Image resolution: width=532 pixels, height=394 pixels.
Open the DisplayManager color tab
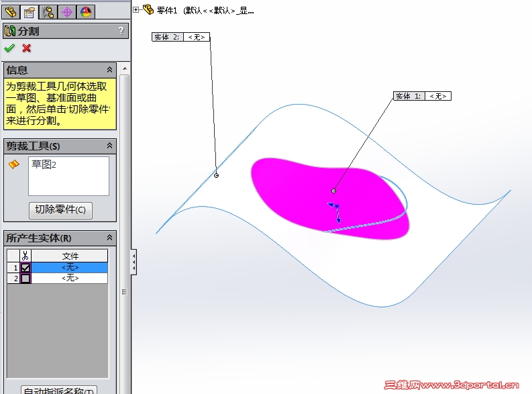click(x=85, y=13)
